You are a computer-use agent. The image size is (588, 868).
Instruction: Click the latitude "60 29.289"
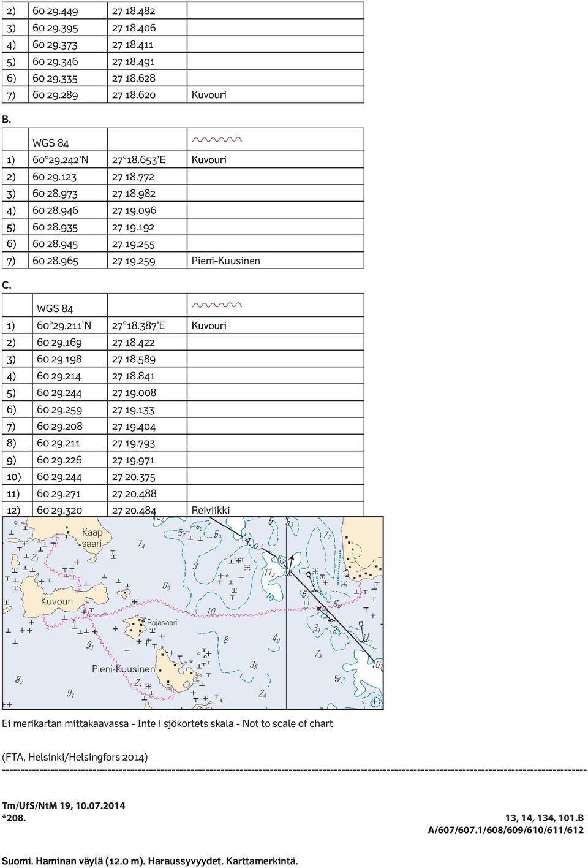click(x=55, y=95)
